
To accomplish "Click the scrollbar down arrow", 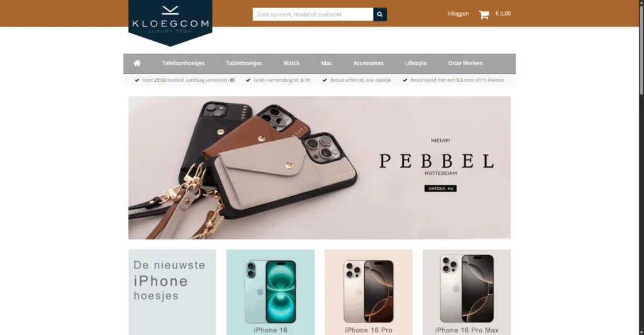I will [641, 332].
